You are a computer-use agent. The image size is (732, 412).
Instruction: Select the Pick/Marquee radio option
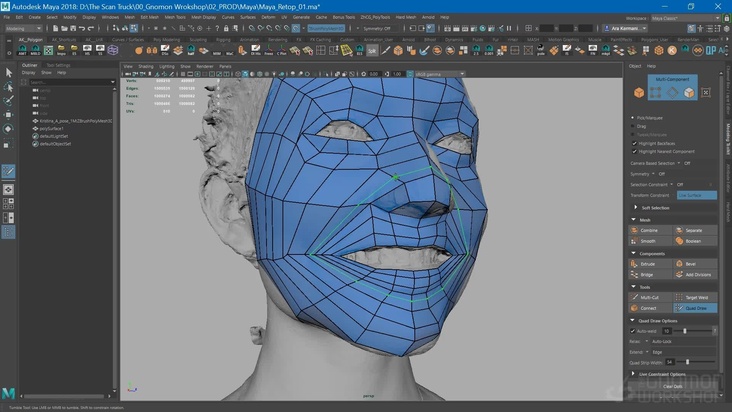click(x=633, y=118)
